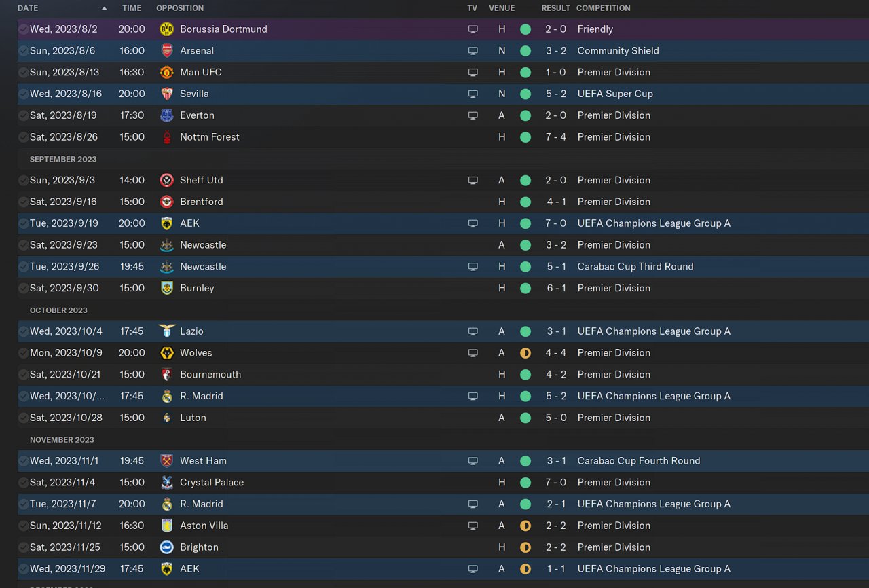
Task: Select the Brighton fixture row competition text
Action: coord(614,547)
